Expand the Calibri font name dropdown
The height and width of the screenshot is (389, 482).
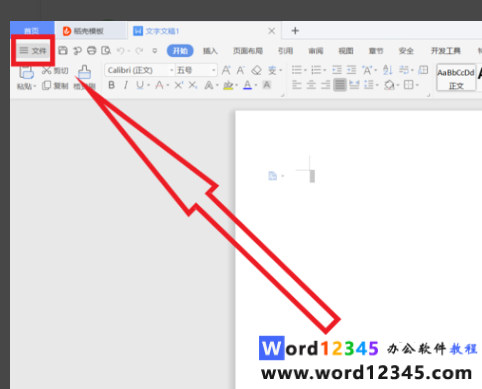[x=172, y=70]
